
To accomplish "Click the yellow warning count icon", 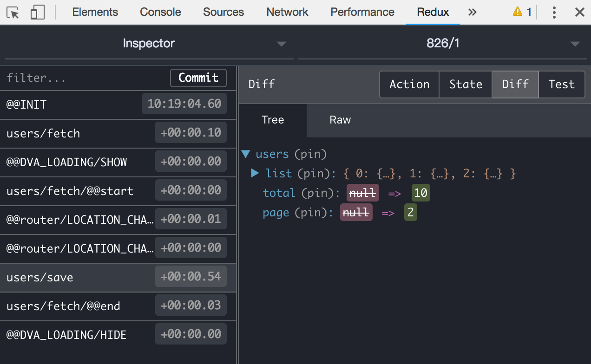I will click(x=522, y=12).
